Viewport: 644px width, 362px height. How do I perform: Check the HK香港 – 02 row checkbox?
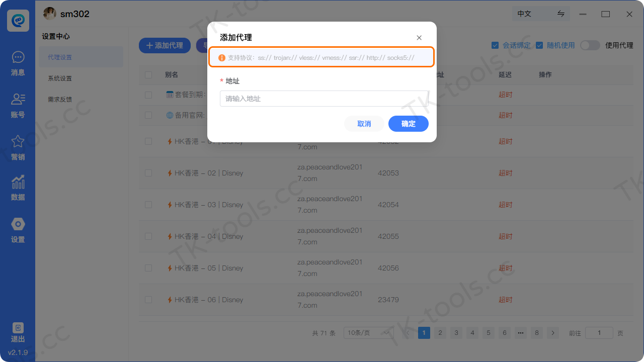148,173
